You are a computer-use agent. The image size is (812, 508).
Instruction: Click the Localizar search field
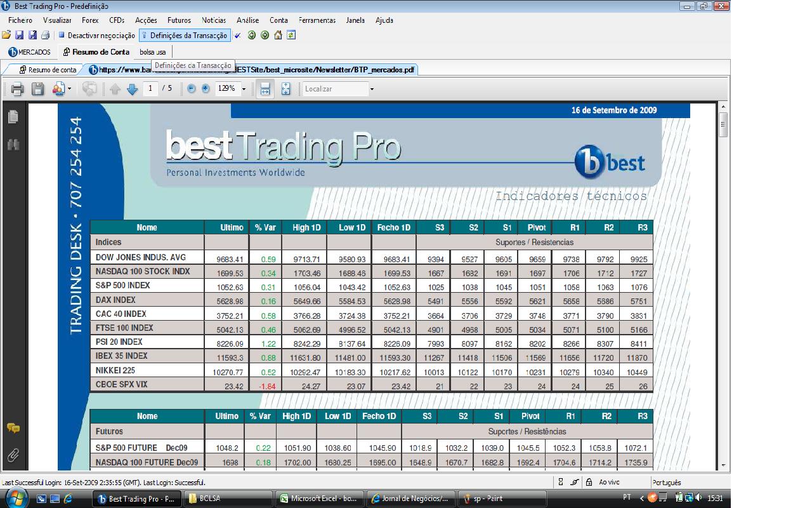(335, 89)
